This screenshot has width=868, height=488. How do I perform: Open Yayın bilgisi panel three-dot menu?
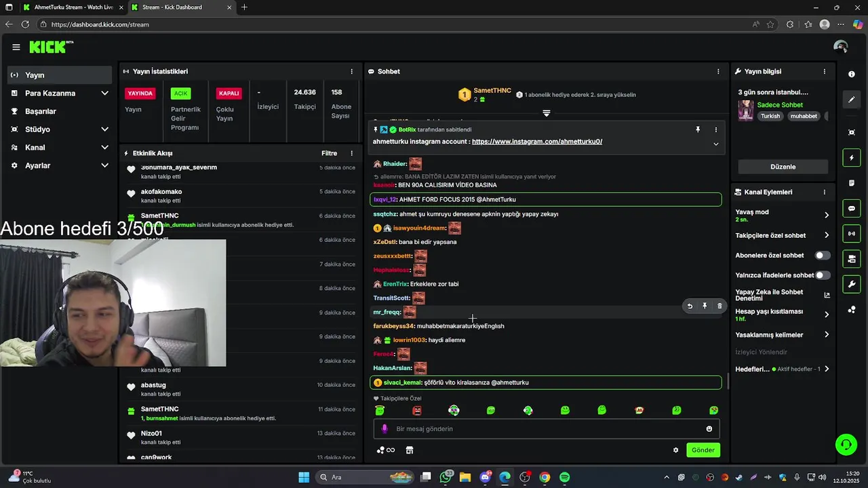click(825, 71)
